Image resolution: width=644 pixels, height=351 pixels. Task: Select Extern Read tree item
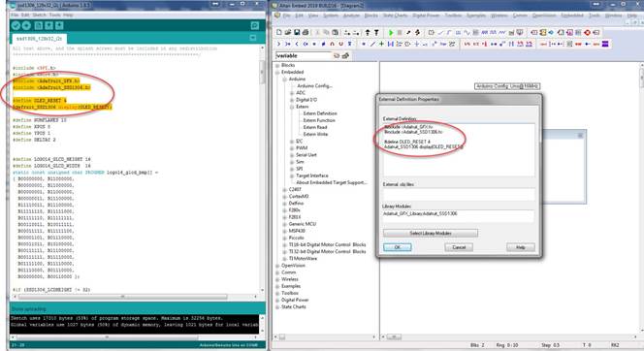(x=315, y=127)
